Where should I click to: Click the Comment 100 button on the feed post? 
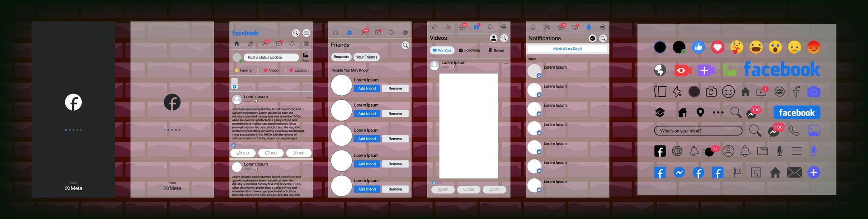pos(271,153)
